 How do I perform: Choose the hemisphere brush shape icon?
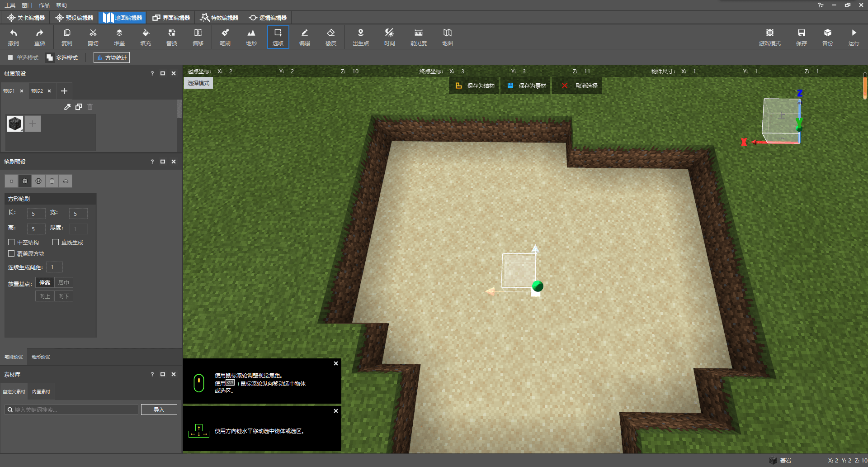tap(66, 181)
